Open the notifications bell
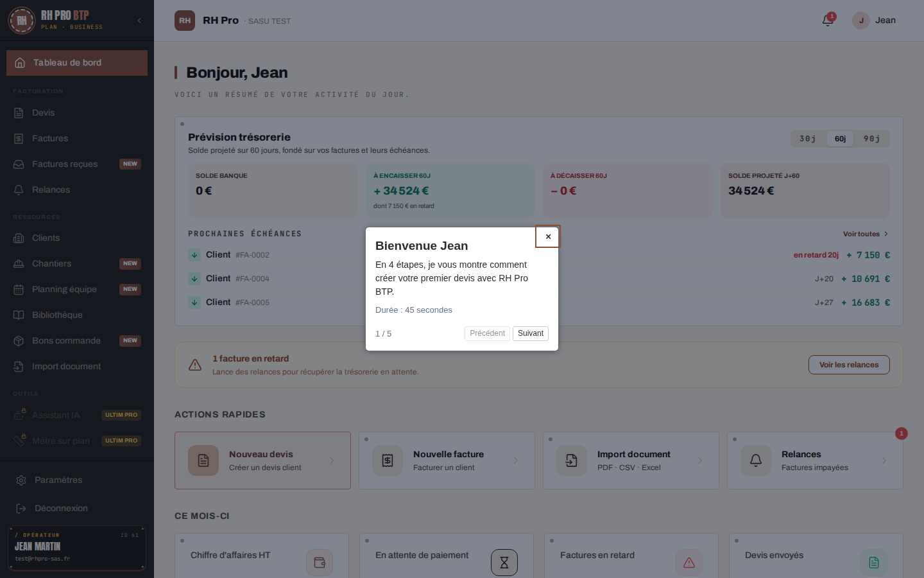The image size is (924, 578). [x=828, y=21]
